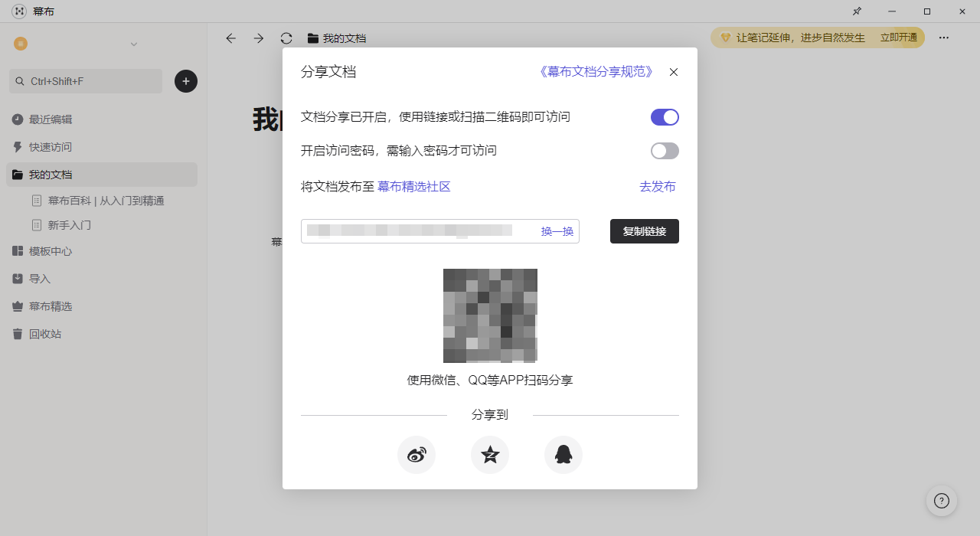Disable the document sharing toggle

[664, 116]
